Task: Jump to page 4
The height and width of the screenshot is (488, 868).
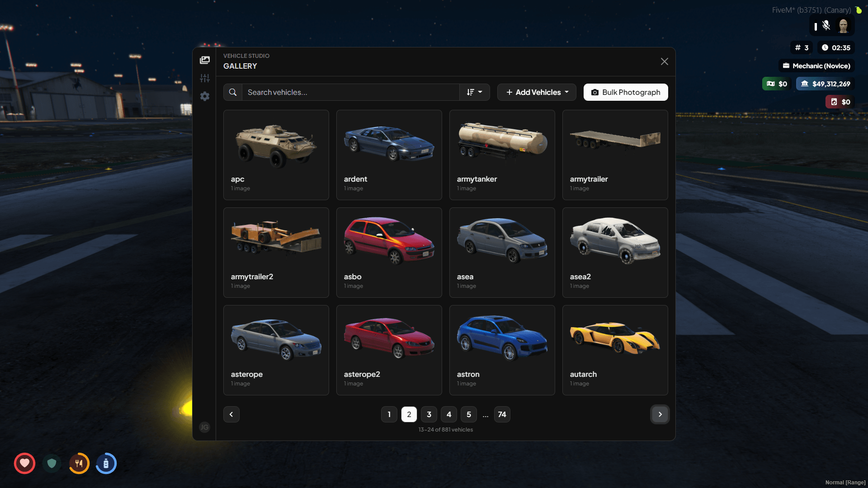Action: [x=449, y=414]
